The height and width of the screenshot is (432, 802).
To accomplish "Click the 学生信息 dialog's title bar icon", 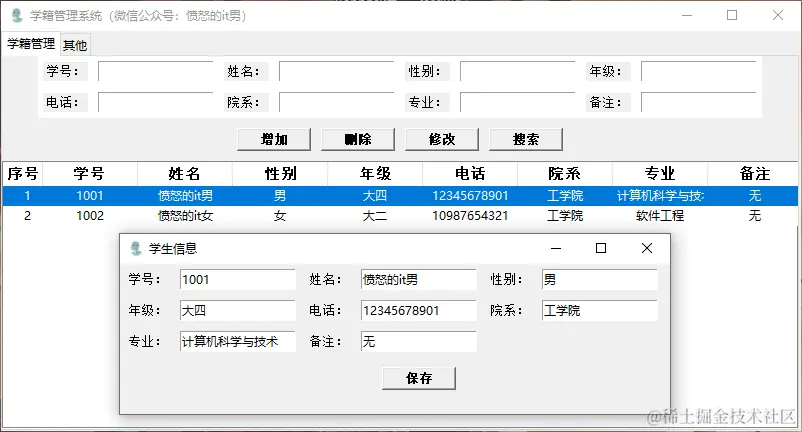I will (x=136, y=248).
